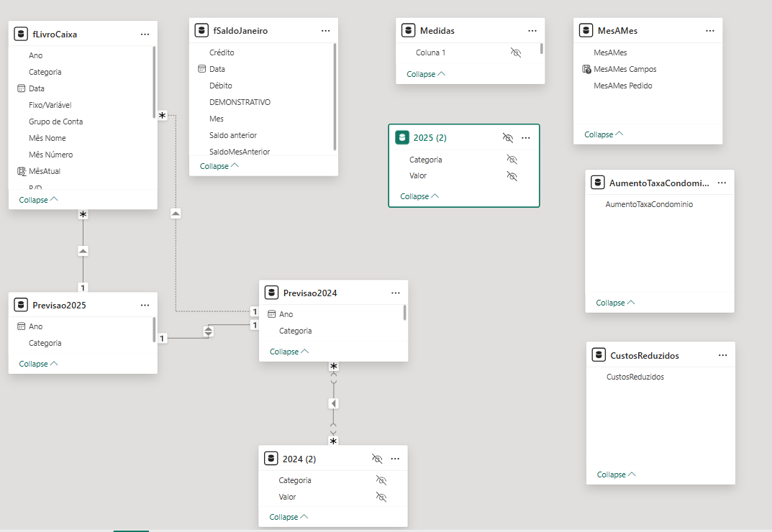Click the fSaldoJaneiro field list scrollbar
Viewport: 772px width, 532px height.
[x=335, y=96]
